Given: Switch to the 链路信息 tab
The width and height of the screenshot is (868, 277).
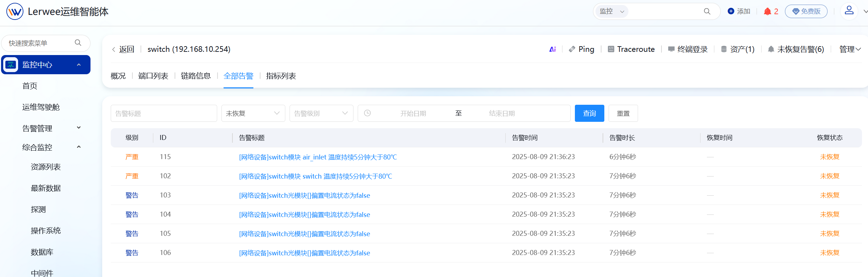Looking at the screenshot, I should tap(196, 76).
